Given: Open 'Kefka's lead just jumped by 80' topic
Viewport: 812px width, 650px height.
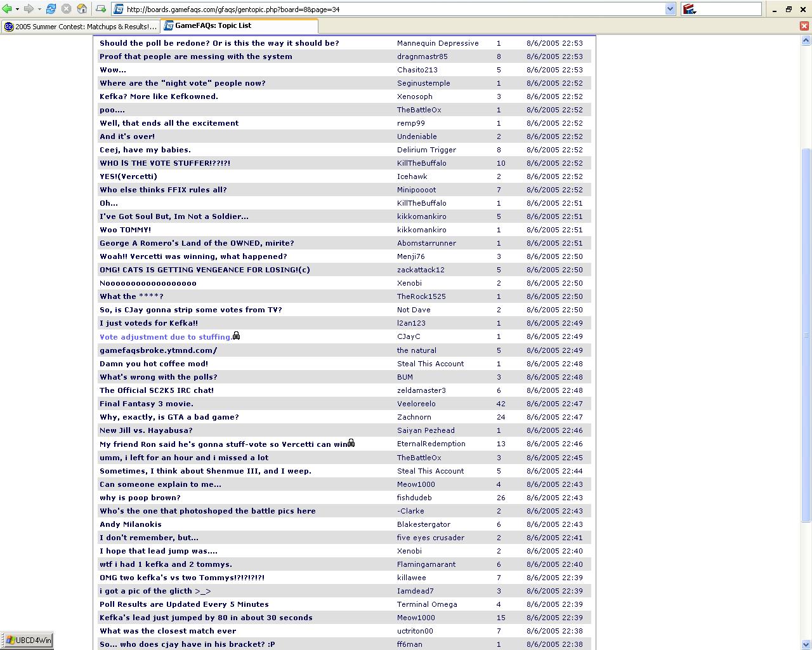Looking at the screenshot, I should (206, 618).
